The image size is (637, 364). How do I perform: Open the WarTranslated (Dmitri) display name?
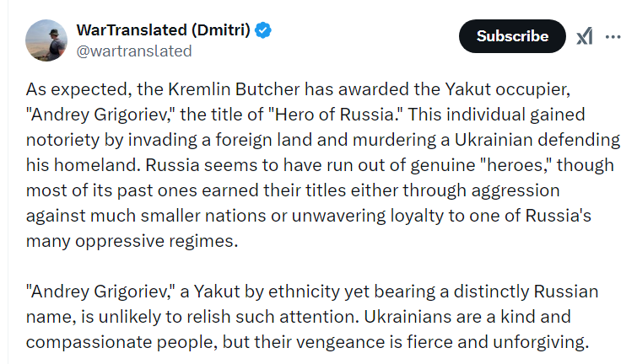164,30
